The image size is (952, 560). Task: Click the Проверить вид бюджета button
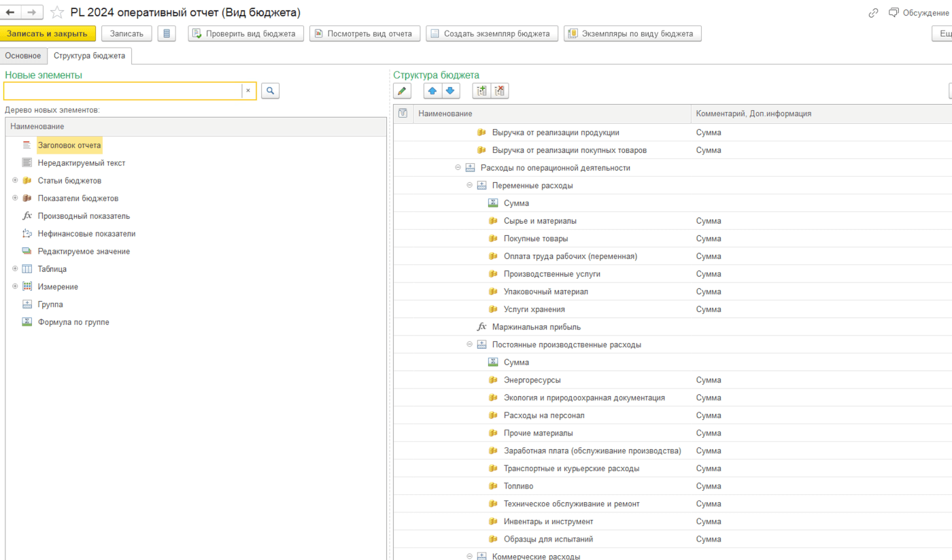(245, 33)
